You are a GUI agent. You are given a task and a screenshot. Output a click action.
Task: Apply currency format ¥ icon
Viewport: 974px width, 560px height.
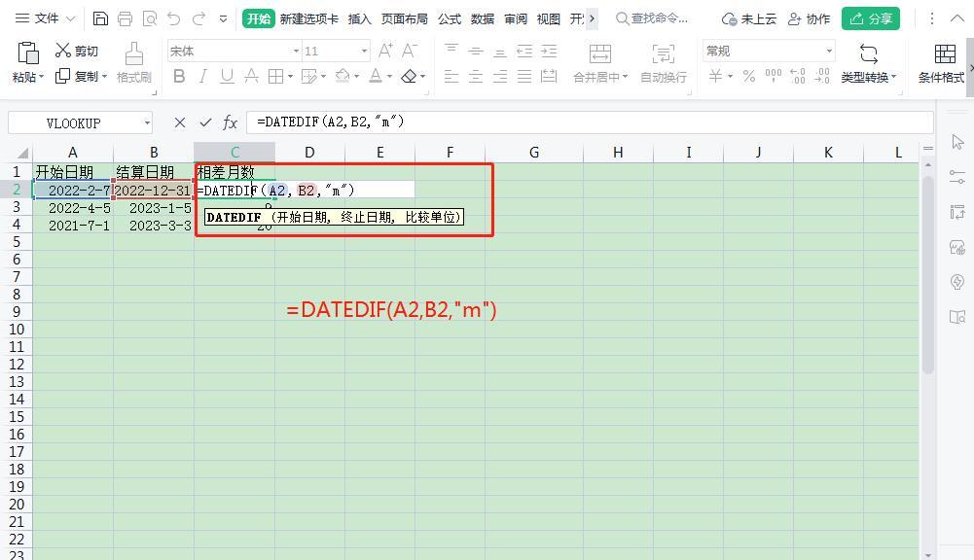coord(716,77)
